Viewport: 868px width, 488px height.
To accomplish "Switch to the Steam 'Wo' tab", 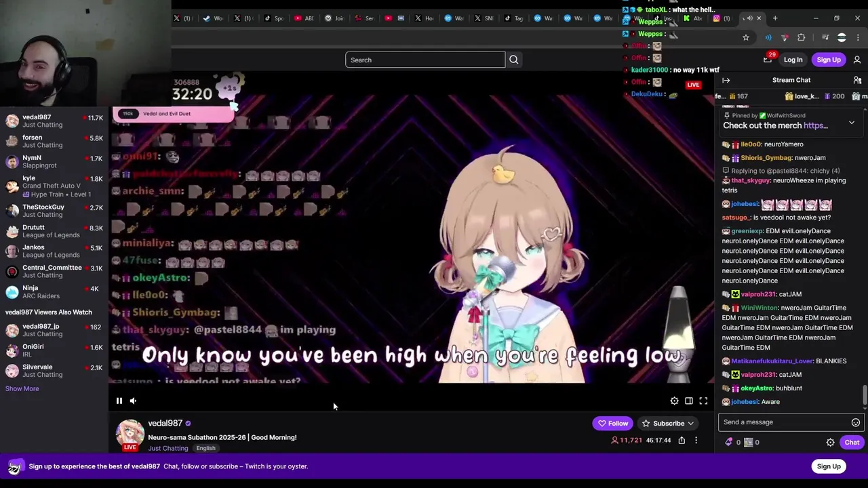I will pos(212,18).
